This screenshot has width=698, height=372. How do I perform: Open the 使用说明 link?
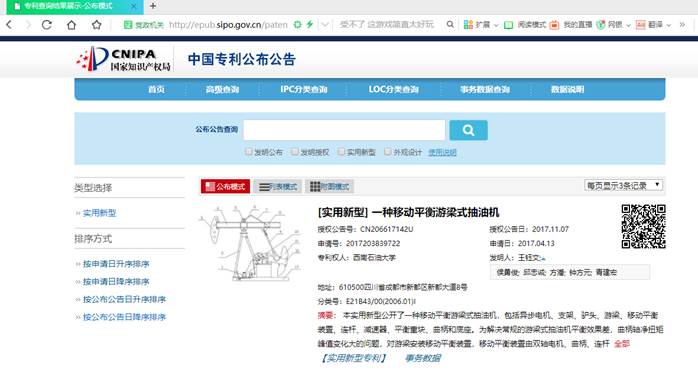pos(442,152)
